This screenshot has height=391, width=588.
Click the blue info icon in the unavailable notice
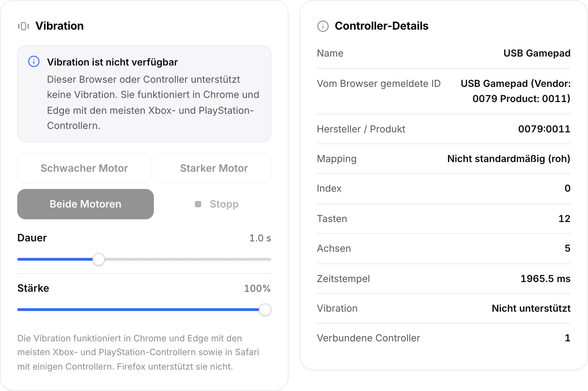coord(34,62)
